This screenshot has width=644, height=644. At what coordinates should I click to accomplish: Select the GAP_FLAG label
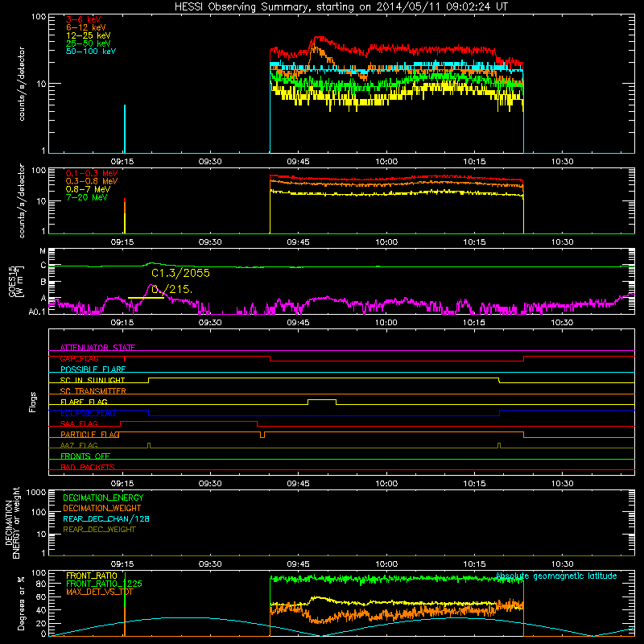(x=79, y=358)
